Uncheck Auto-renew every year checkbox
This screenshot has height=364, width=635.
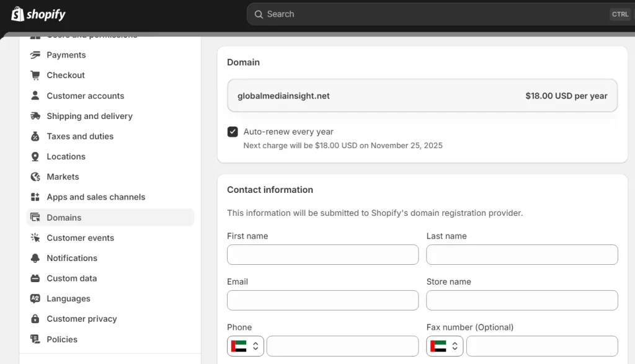coord(233,131)
